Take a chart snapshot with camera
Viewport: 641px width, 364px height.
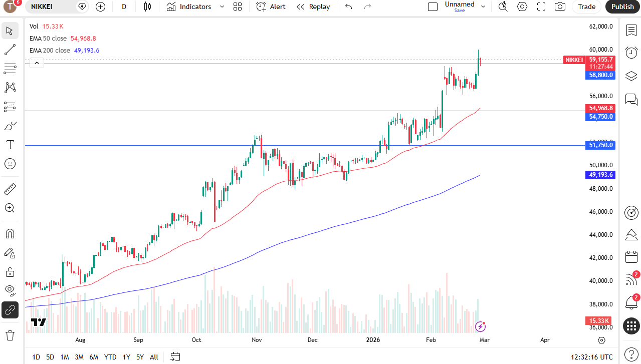pyautogui.click(x=560, y=7)
